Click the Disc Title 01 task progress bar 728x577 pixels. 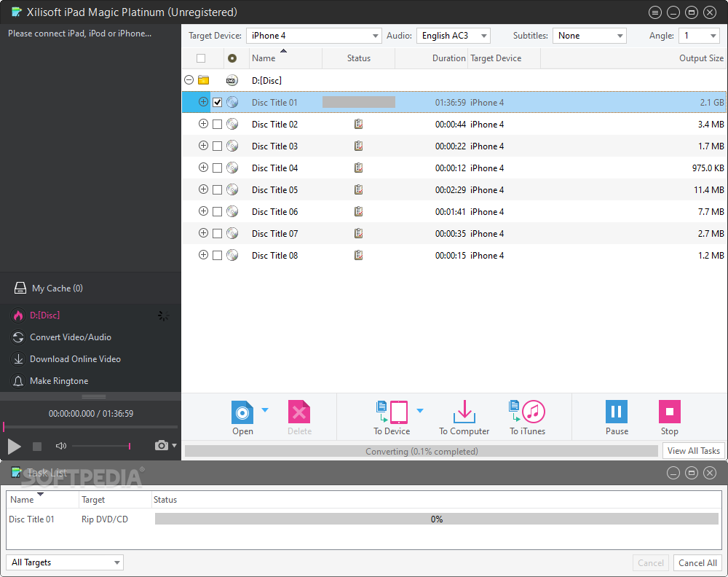[436, 519]
